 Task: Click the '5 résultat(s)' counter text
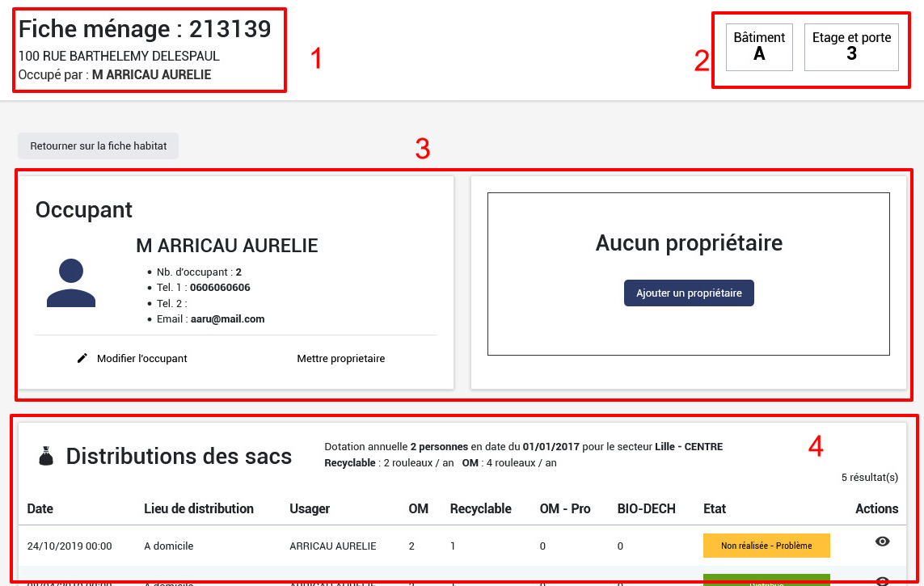coord(869,477)
